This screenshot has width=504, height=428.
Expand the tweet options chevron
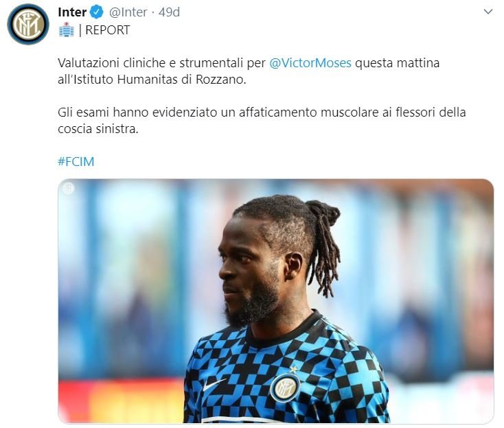[488, 12]
